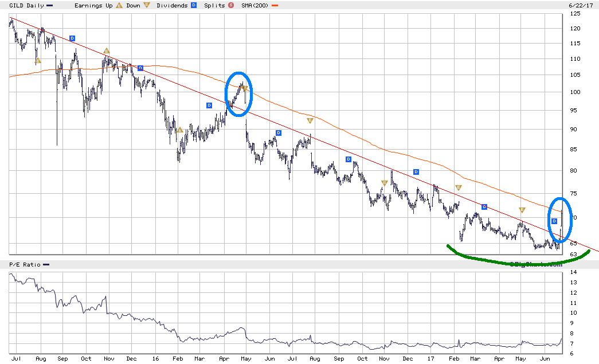Click the 10 P/E axis label
599x364 pixels.
[x=573, y=313]
